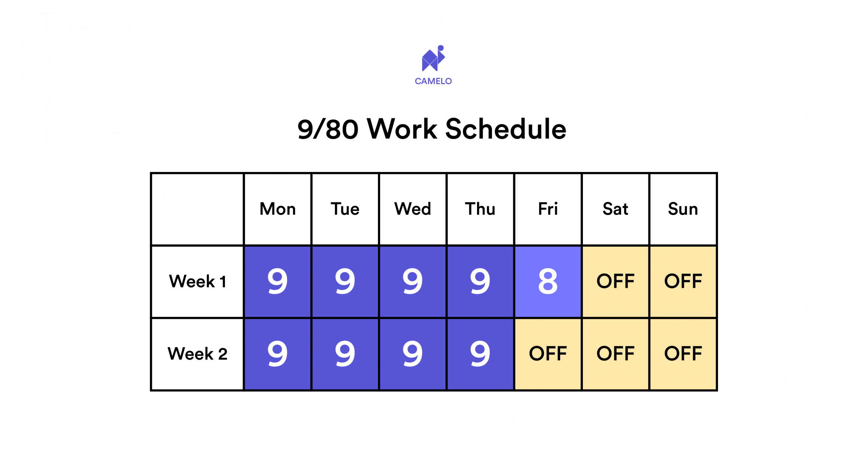Click the CAMELO brand name text

433,81
